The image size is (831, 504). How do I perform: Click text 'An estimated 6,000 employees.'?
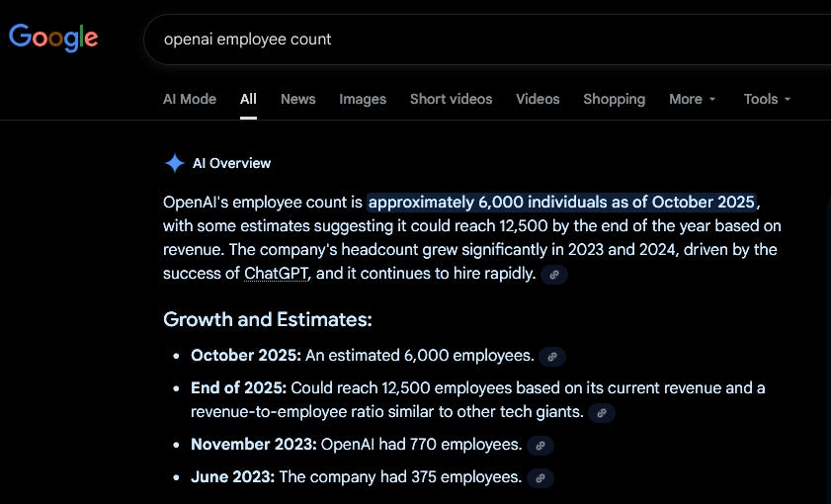(x=420, y=355)
